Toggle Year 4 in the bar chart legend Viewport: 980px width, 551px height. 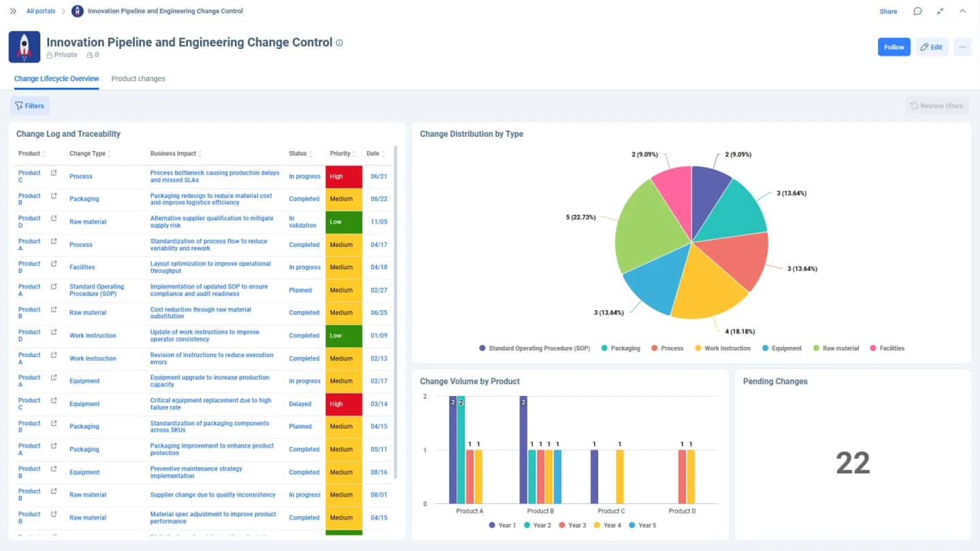tap(608, 525)
